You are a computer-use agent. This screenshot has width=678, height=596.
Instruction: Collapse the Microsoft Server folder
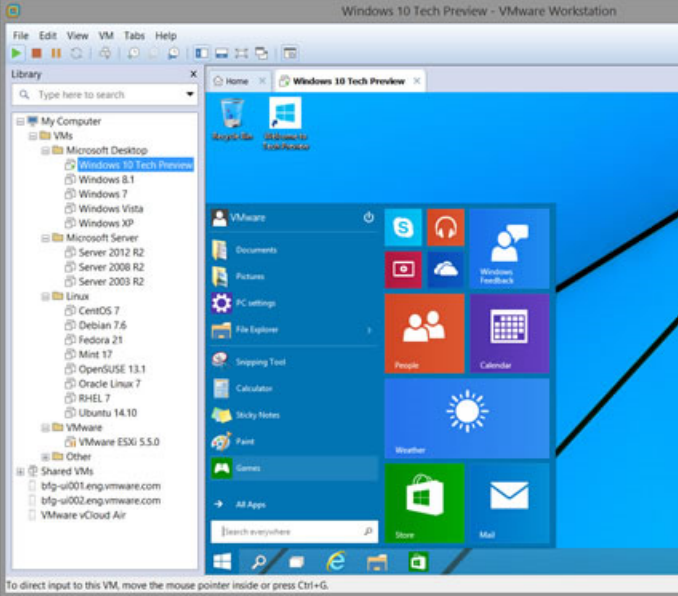click(45, 238)
